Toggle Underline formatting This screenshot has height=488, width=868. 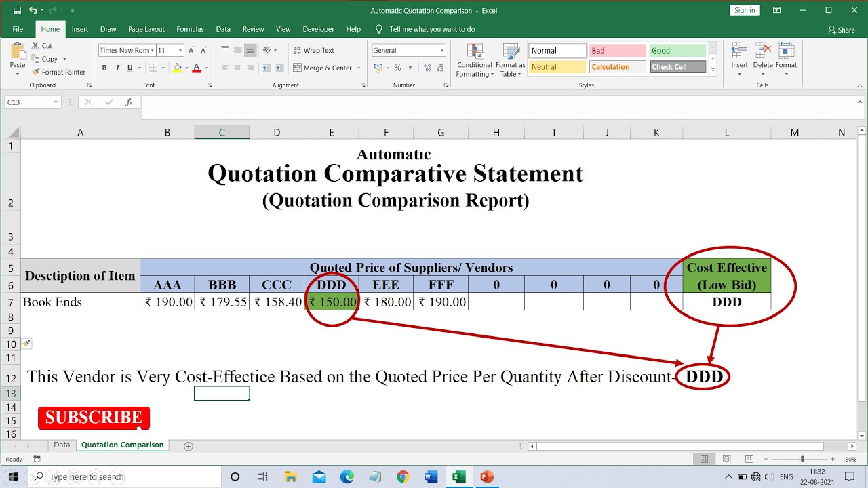point(130,68)
